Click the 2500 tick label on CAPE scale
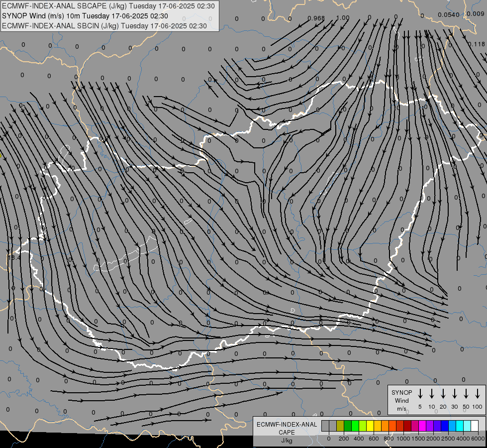The height and width of the screenshot is (448, 487). tap(448, 439)
